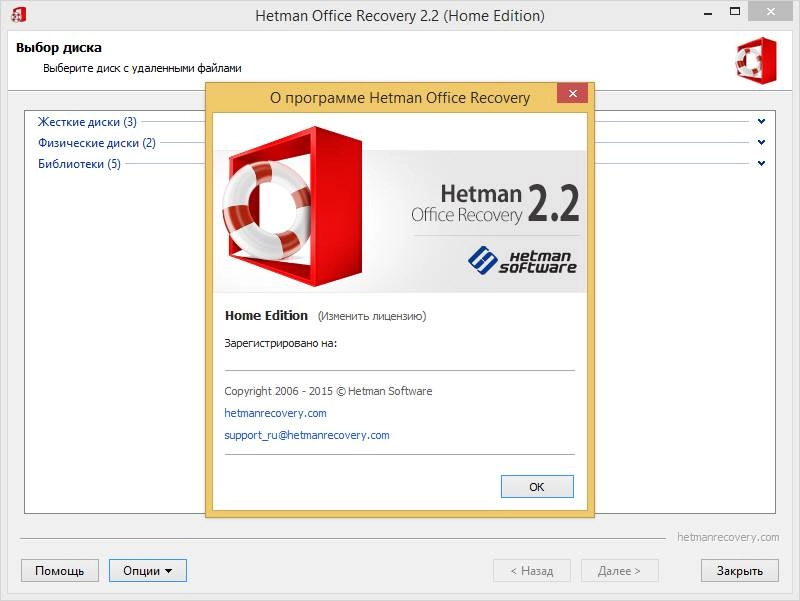Click the 'Закрыть' button
The image size is (800, 601).
(x=739, y=570)
